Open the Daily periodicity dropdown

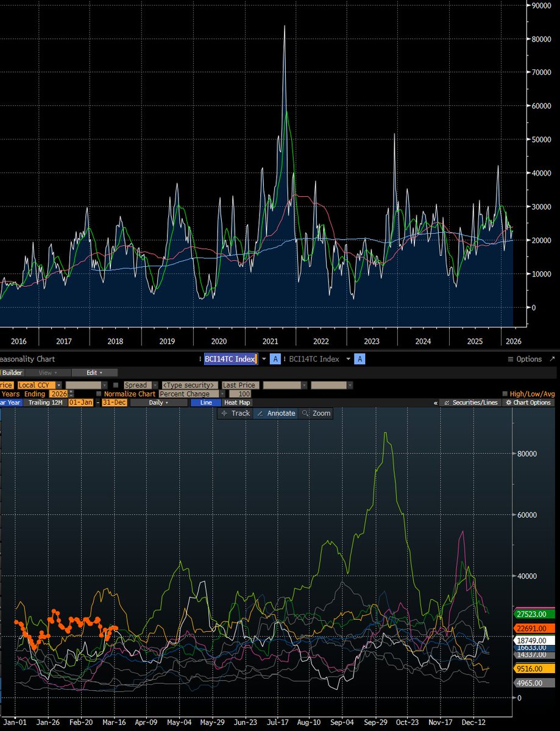(158, 403)
